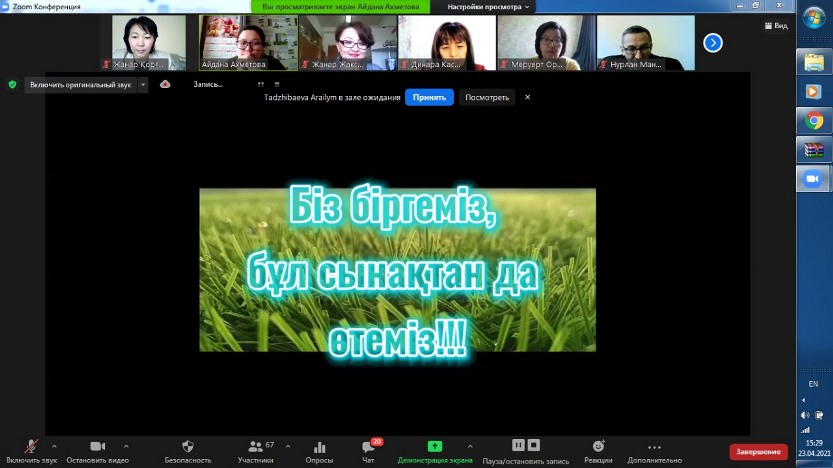Viewport: 833px width, 468px height.
Task: Click the system volume speaker icon
Action: pyautogui.click(x=805, y=415)
